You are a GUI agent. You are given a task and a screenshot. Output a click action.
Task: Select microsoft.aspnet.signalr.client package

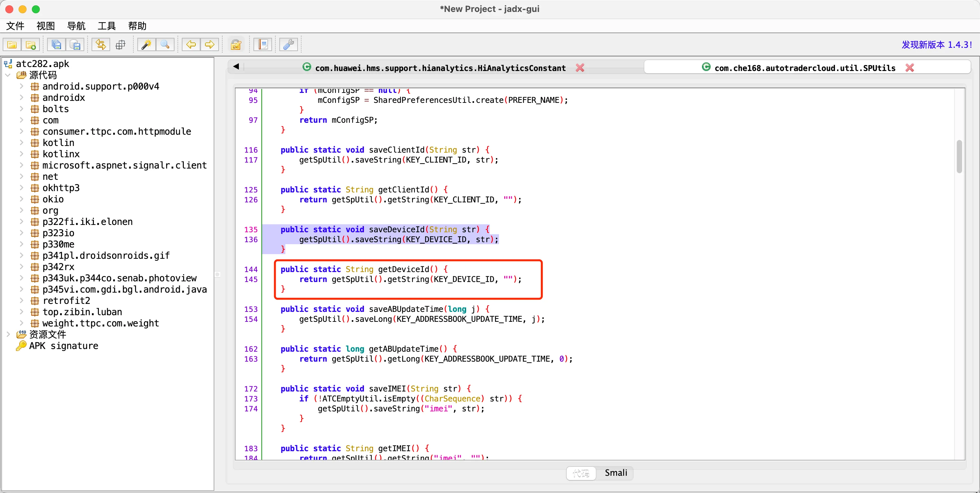point(125,165)
